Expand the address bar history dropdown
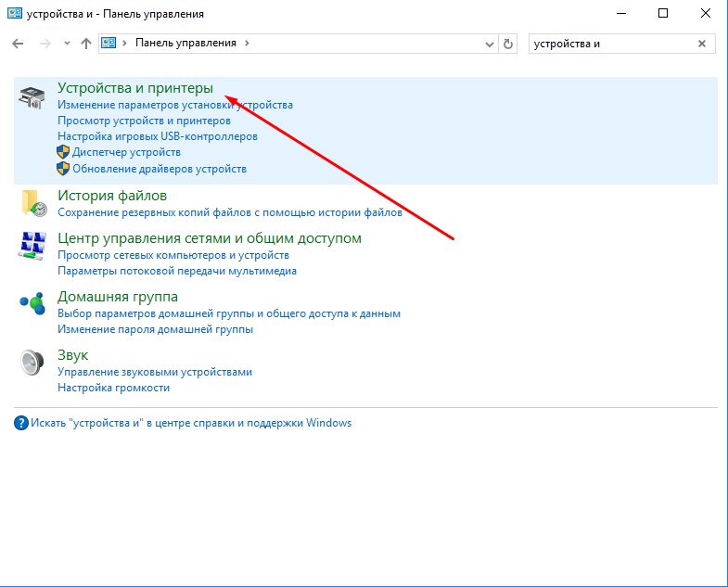The height and width of the screenshot is (587, 728). tap(490, 45)
